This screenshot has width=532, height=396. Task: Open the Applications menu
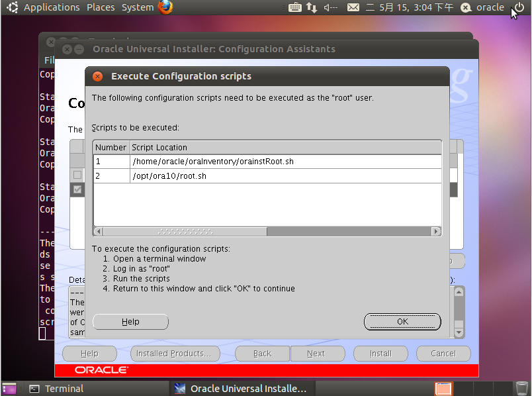click(52, 7)
